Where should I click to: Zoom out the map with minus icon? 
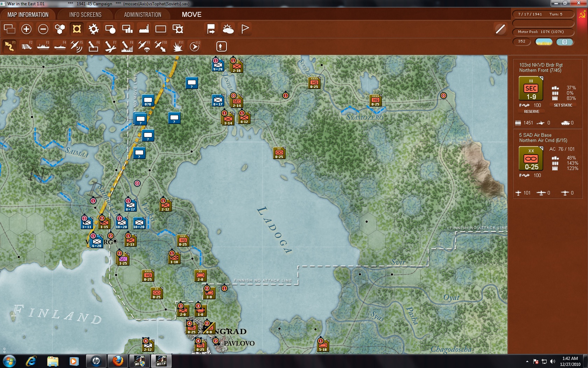(43, 29)
